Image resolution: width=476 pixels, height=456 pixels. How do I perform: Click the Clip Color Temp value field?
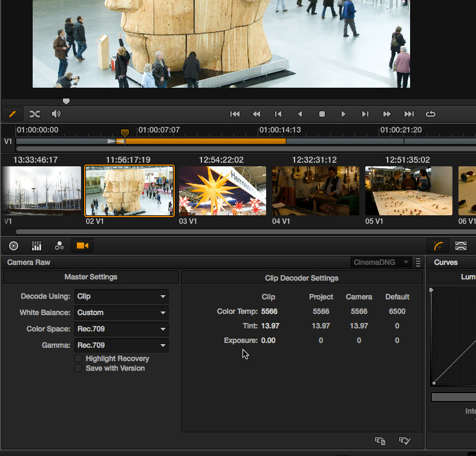pyautogui.click(x=268, y=311)
